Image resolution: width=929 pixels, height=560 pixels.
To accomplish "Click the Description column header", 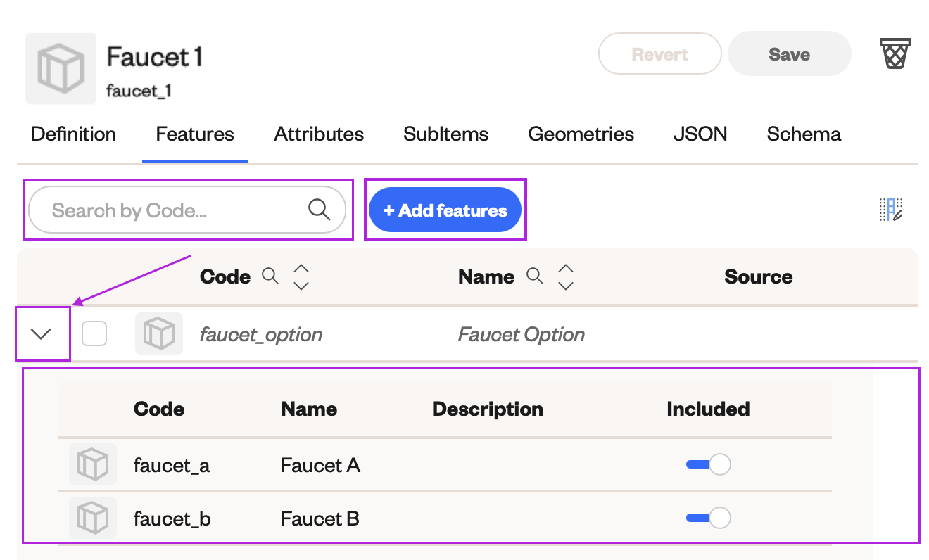I will click(x=488, y=409).
